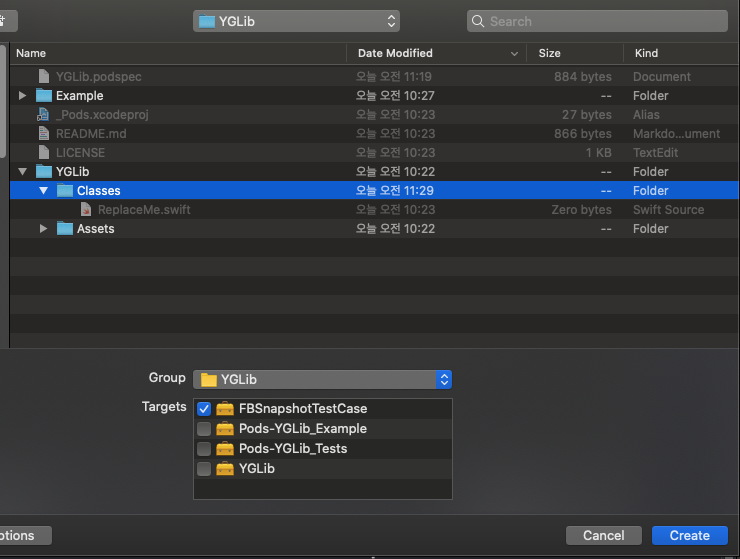Viewport: 740px width, 559px height.
Task: Click the YGLib target name
Action: pos(257,468)
